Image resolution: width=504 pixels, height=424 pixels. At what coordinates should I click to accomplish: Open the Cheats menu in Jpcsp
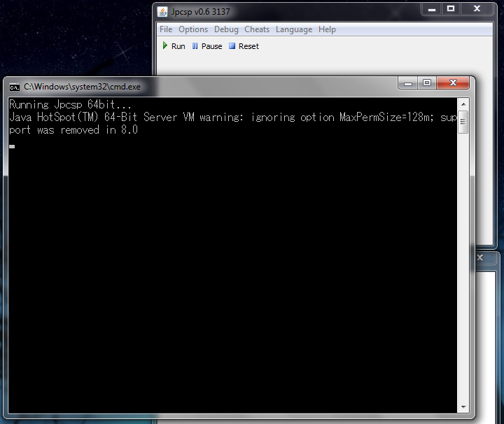click(257, 29)
